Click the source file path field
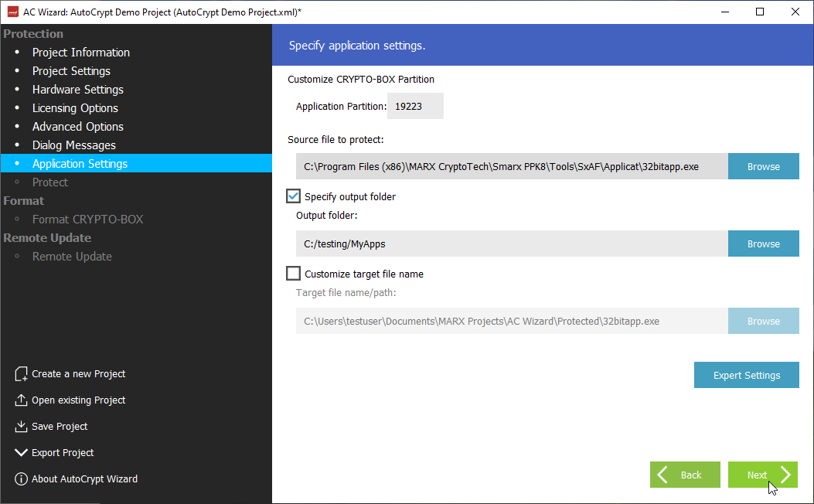 click(x=511, y=166)
